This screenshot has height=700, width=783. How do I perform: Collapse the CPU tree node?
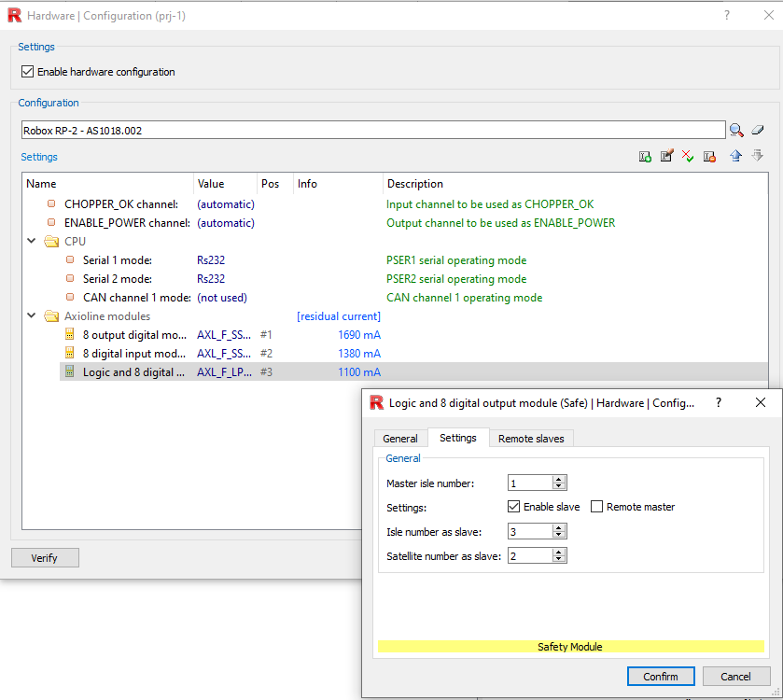[32, 241]
